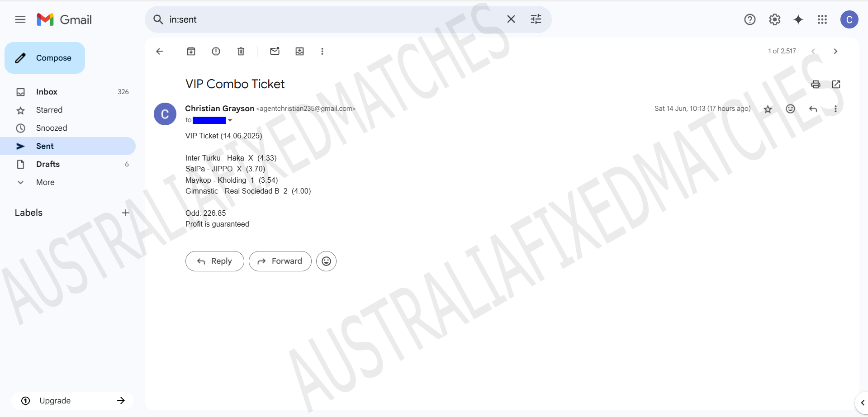Click the "Profit is guaranteed" text
The width and height of the screenshot is (868, 417).
[x=217, y=224]
